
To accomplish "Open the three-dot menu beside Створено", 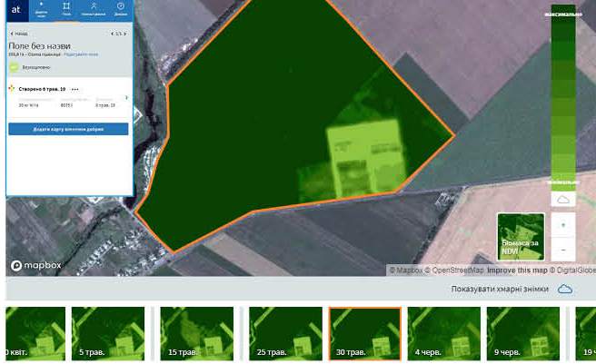I will [74, 89].
